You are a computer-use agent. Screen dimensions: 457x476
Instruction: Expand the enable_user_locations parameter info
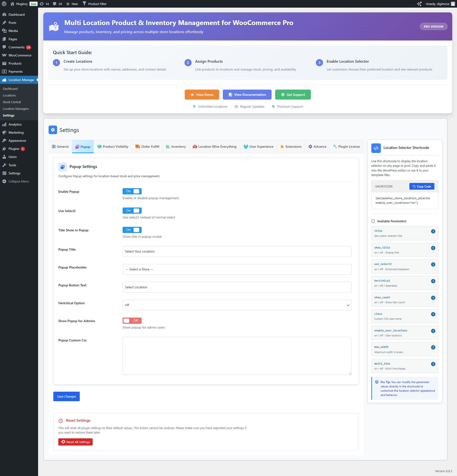tap(433, 330)
